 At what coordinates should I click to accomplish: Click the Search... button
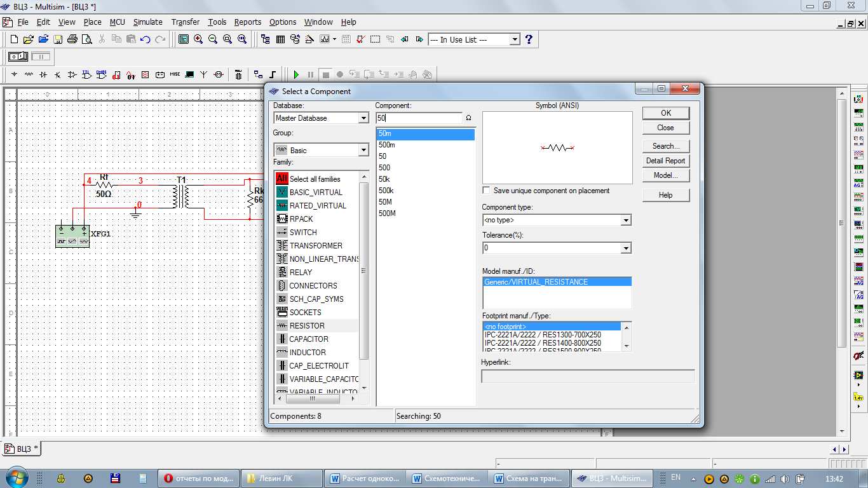click(x=665, y=146)
